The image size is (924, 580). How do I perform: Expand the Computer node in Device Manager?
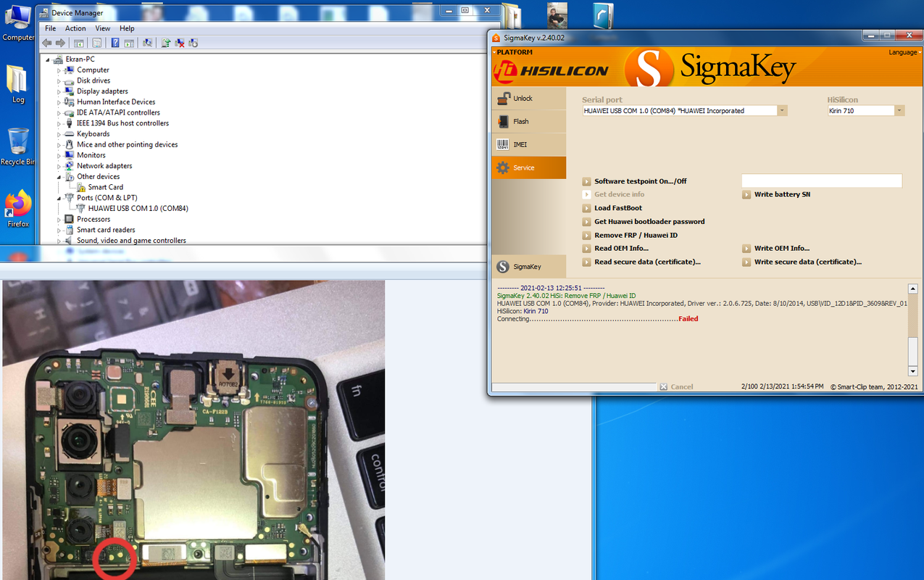coord(59,70)
